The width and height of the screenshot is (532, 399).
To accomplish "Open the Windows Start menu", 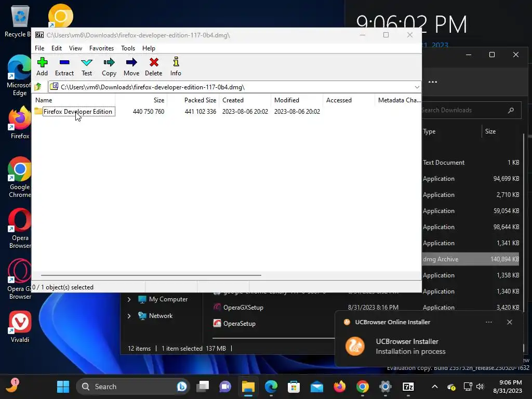I will click(63, 387).
